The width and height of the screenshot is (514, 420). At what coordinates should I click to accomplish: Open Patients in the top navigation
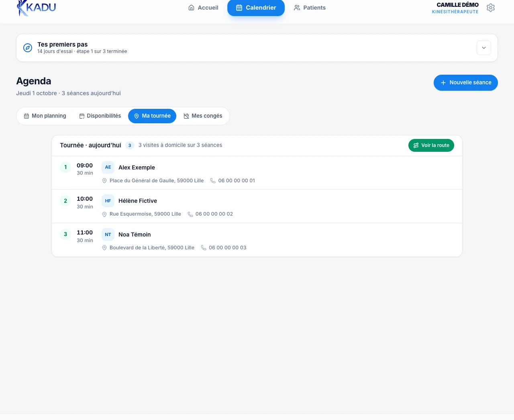point(310,8)
